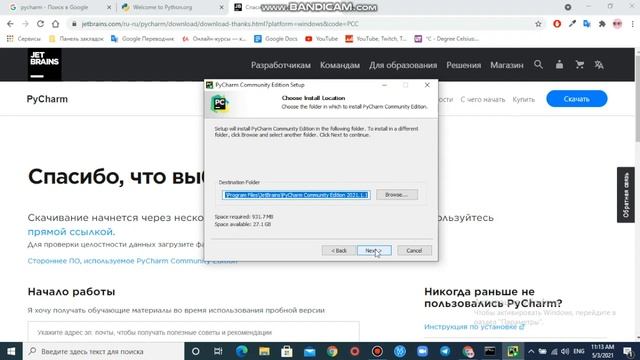Click the blue Скачать button
Screen dimensions: 640x360
click(x=576, y=99)
